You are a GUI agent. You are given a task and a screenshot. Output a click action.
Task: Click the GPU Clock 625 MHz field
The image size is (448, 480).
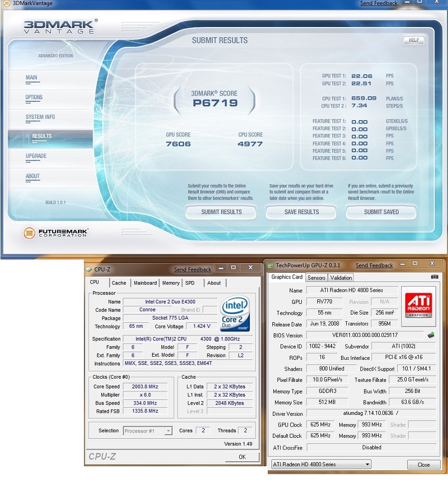(320, 425)
